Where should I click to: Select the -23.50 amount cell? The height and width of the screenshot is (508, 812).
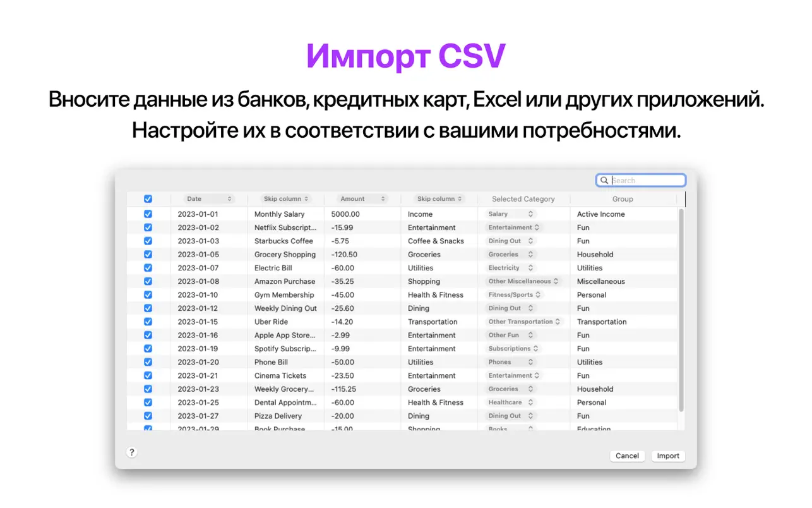pyautogui.click(x=342, y=375)
